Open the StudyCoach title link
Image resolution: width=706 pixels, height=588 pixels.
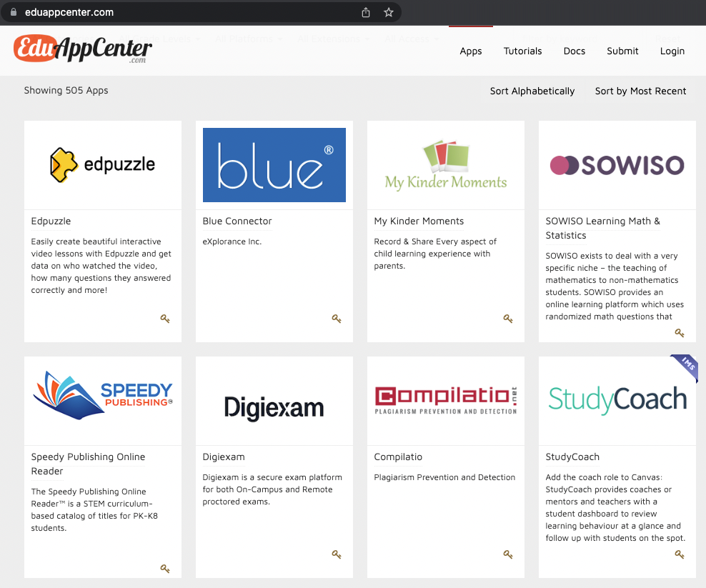[572, 457]
